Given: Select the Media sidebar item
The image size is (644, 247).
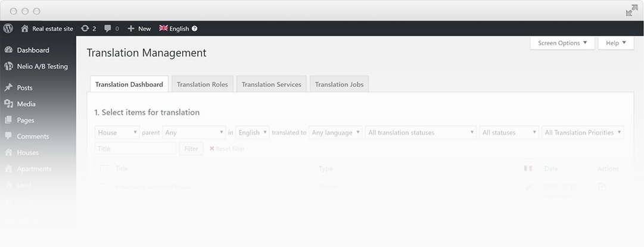Looking at the screenshot, I should tap(26, 104).
